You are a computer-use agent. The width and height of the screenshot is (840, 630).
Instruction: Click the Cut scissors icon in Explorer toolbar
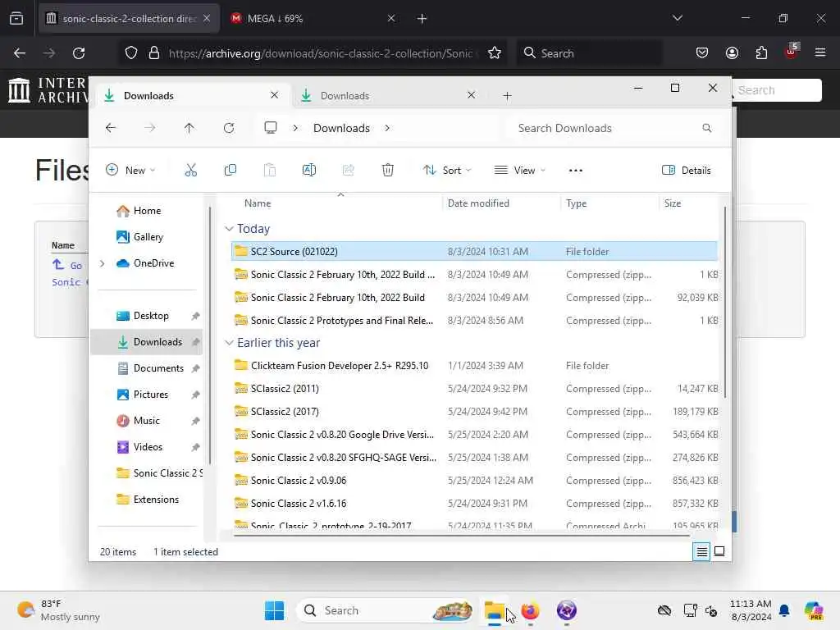tap(190, 171)
